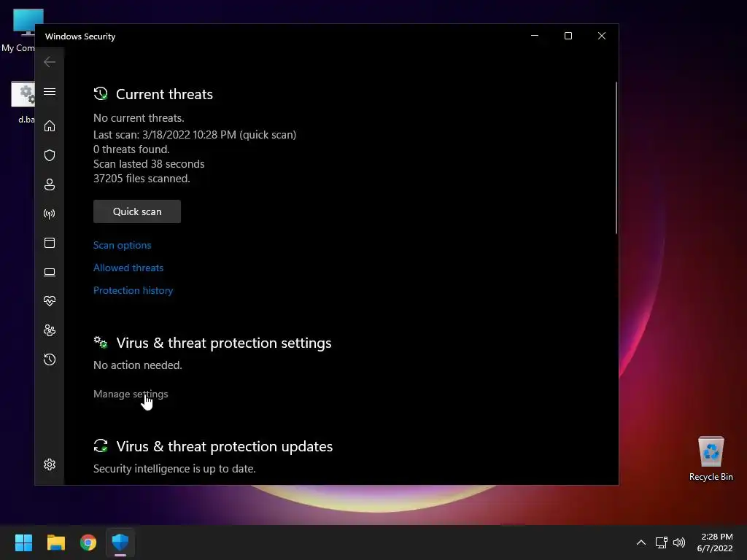Click the Windows Security title text
The width and height of the screenshot is (747, 560).
[80, 36]
